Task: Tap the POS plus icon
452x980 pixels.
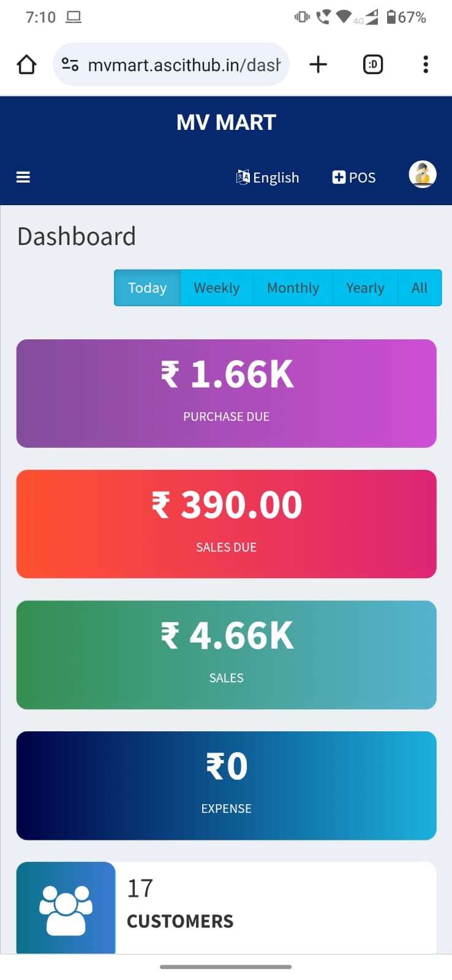Action: coord(339,177)
